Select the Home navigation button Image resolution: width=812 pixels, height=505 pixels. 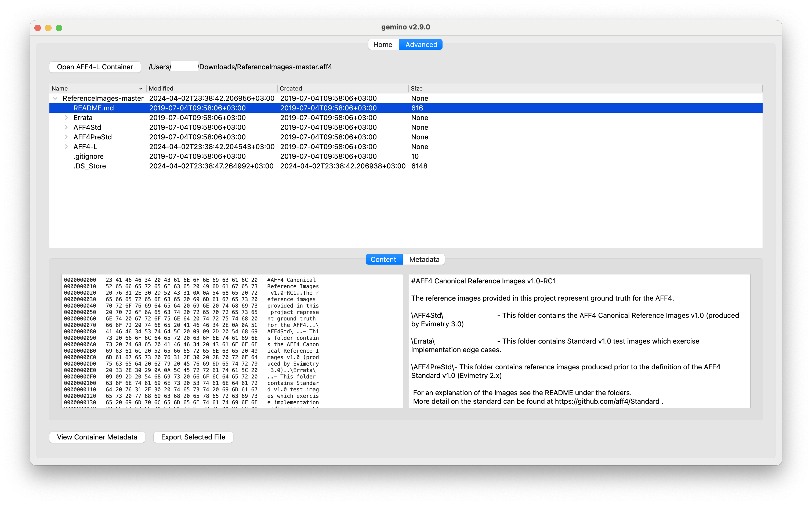click(x=382, y=44)
